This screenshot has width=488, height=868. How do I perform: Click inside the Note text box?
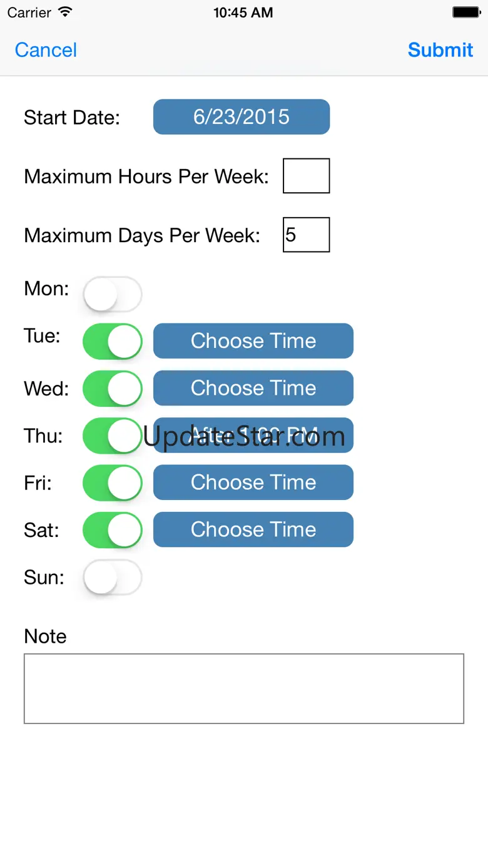coord(243,688)
